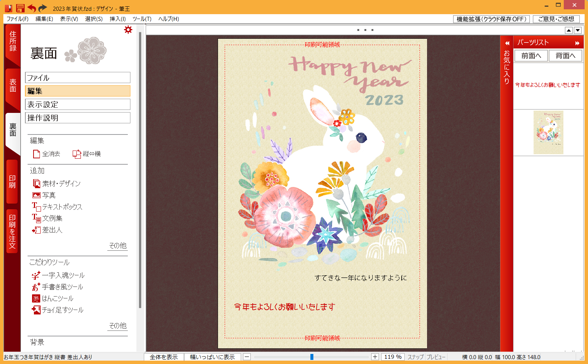Add 素材・デザイン material
Viewport: 588px width, 364px height.
coord(37,184)
